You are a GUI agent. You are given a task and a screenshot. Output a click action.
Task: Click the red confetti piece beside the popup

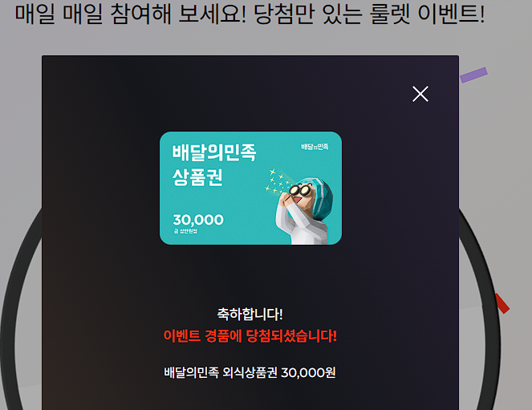point(502,303)
